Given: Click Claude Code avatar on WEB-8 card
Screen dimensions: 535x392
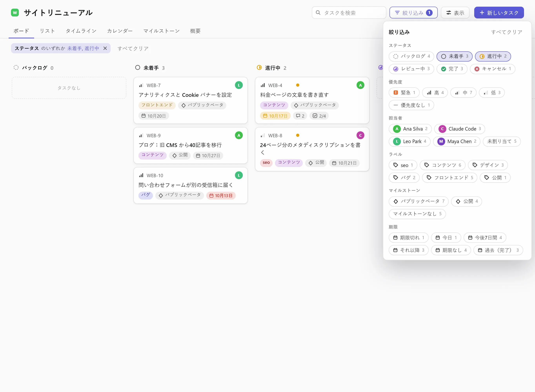Looking at the screenshot, I should (x=360, y=135).
